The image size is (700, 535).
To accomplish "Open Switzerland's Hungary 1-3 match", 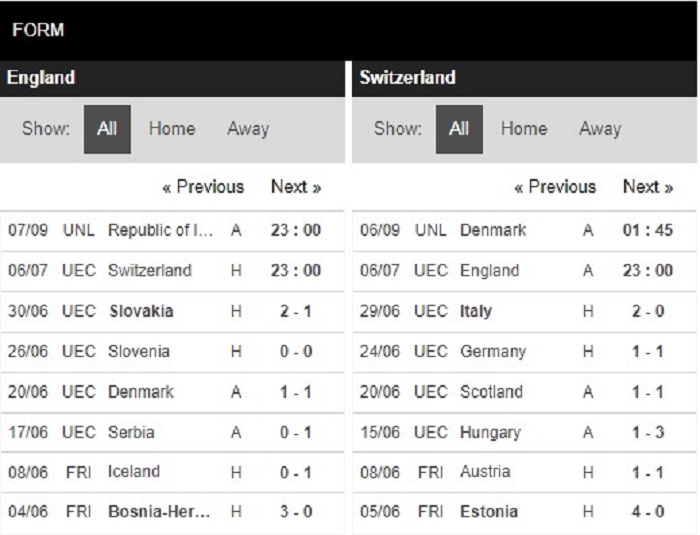I will (524, 432).
